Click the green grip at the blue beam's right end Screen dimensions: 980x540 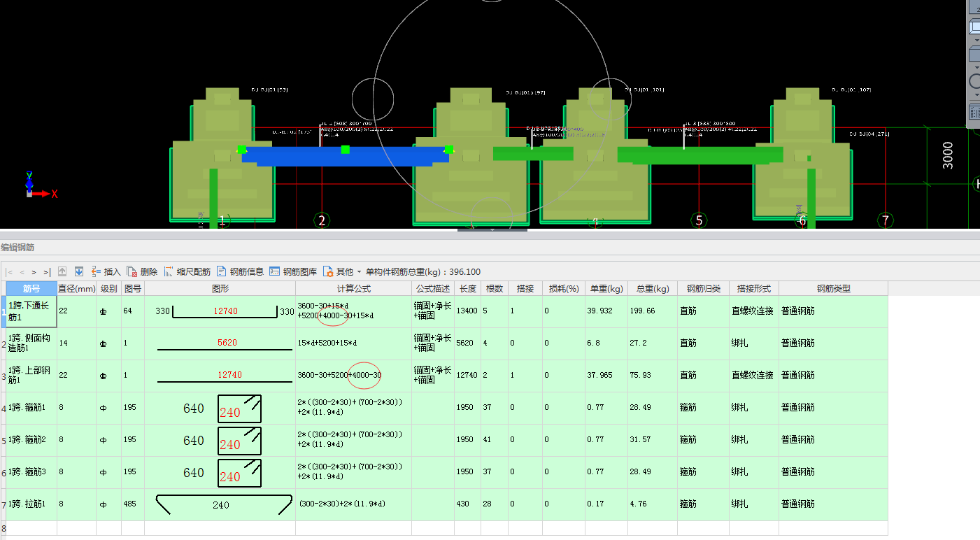pos(449,150)
